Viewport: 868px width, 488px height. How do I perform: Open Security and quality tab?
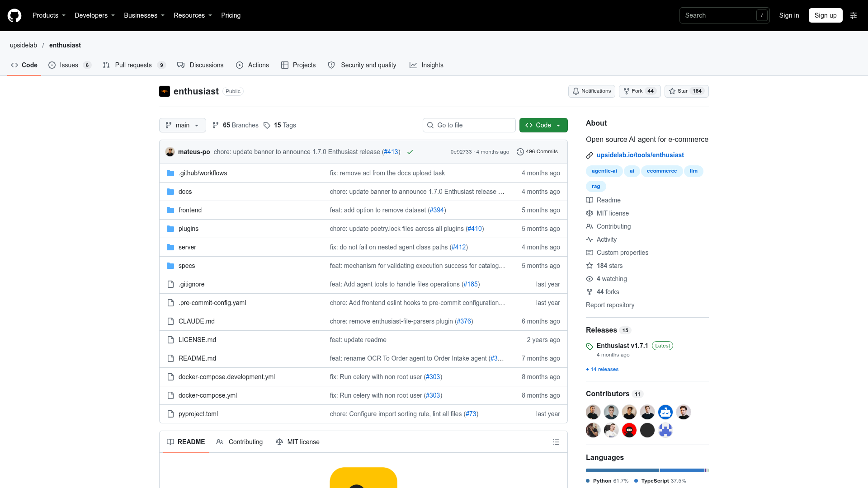(362, 65)
